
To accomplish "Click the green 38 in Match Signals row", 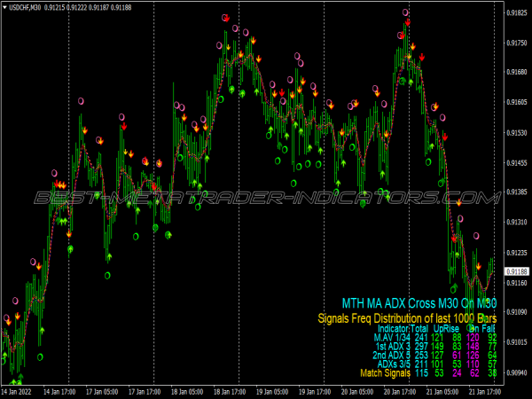I will pyautogui.click(x=492, y=373).
